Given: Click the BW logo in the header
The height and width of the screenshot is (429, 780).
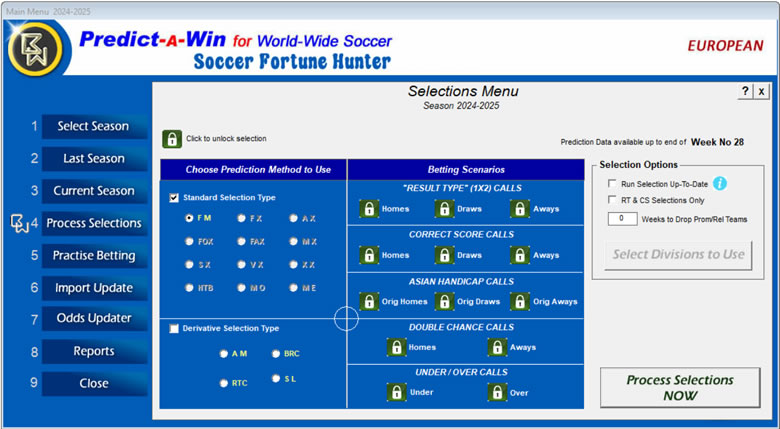Looking at the screenshot, I should click(x=35, y=49).
